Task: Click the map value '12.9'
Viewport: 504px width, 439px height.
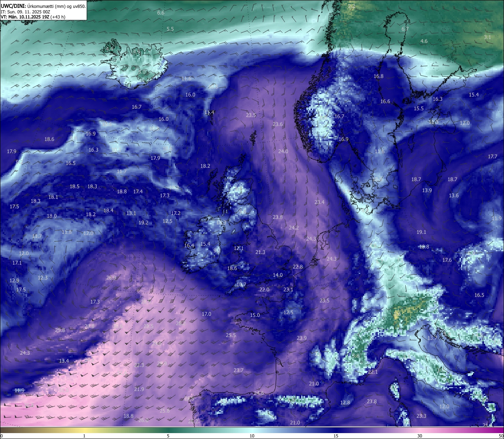Action: tap(14, 281)
